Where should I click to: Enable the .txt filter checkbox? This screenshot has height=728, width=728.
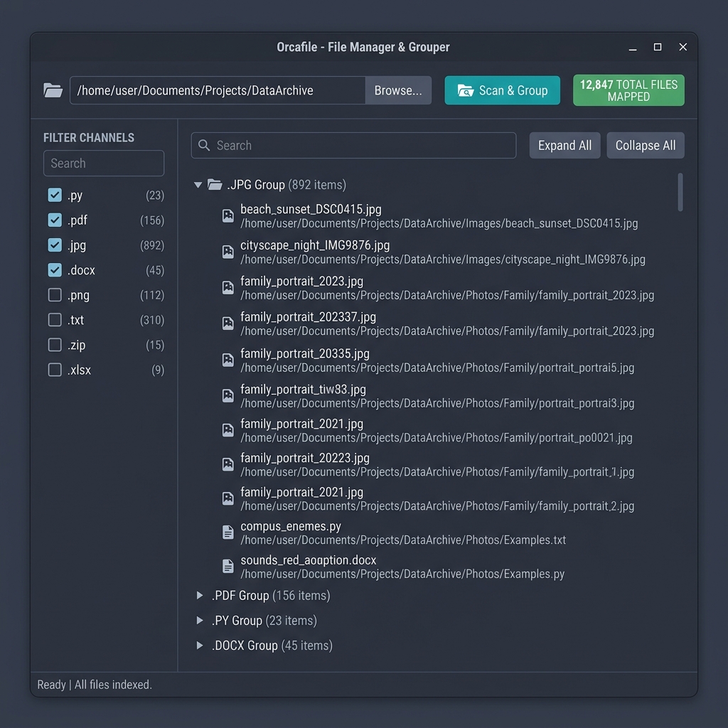tap(55, 320)
